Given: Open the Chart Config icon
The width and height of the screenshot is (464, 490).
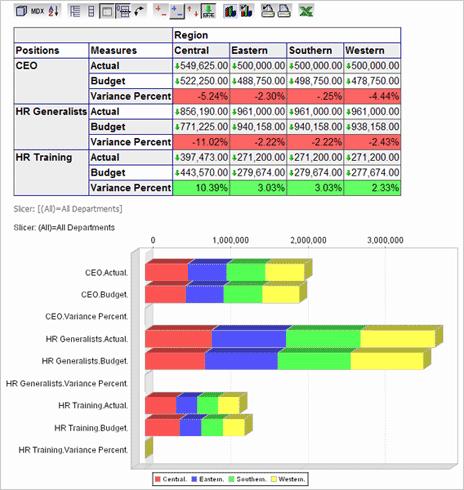Looking at the screenshot, I should pyautogui.click(x=246, y=11).
